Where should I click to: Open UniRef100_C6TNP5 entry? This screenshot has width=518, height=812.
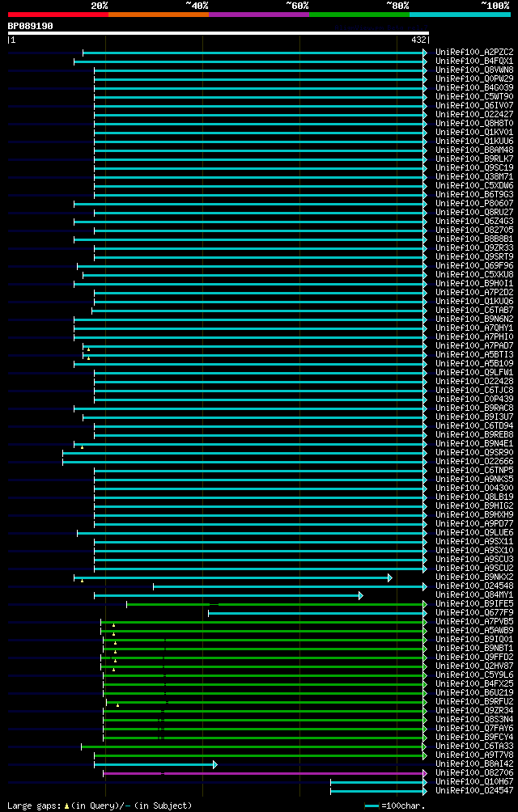(474, 471)
